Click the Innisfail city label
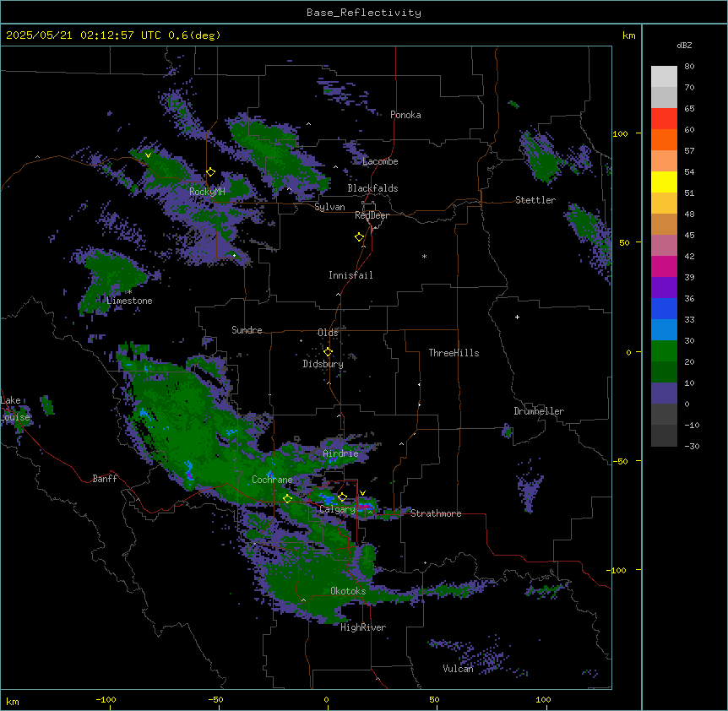The image size is (728, 711). [350, 275]
